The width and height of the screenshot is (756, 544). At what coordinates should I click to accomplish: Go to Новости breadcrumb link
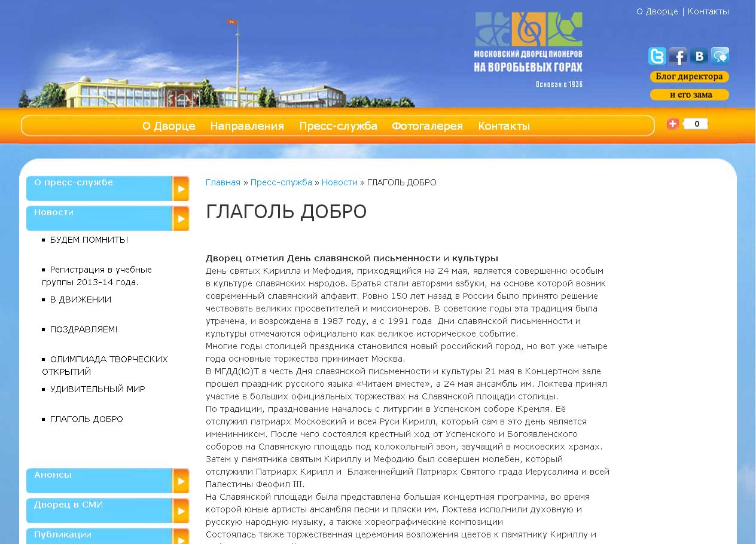coord(339,182)
